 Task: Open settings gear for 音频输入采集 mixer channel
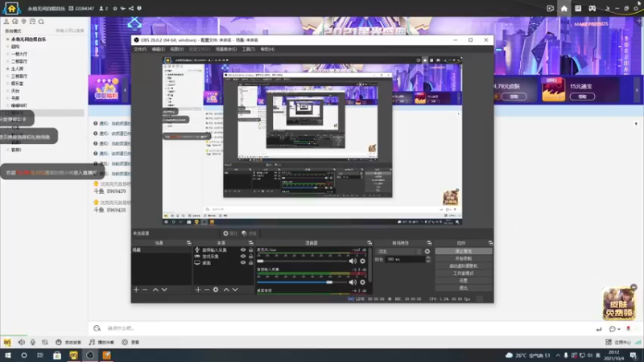(363, 282)
